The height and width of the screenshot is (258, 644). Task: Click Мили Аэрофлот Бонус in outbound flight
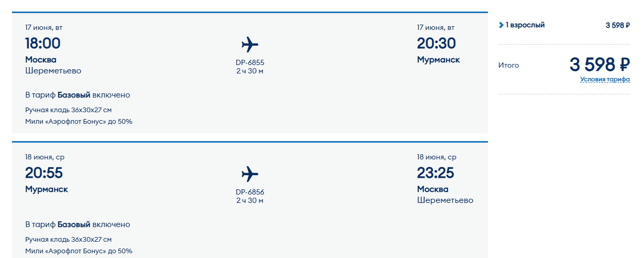coord(79,122)
